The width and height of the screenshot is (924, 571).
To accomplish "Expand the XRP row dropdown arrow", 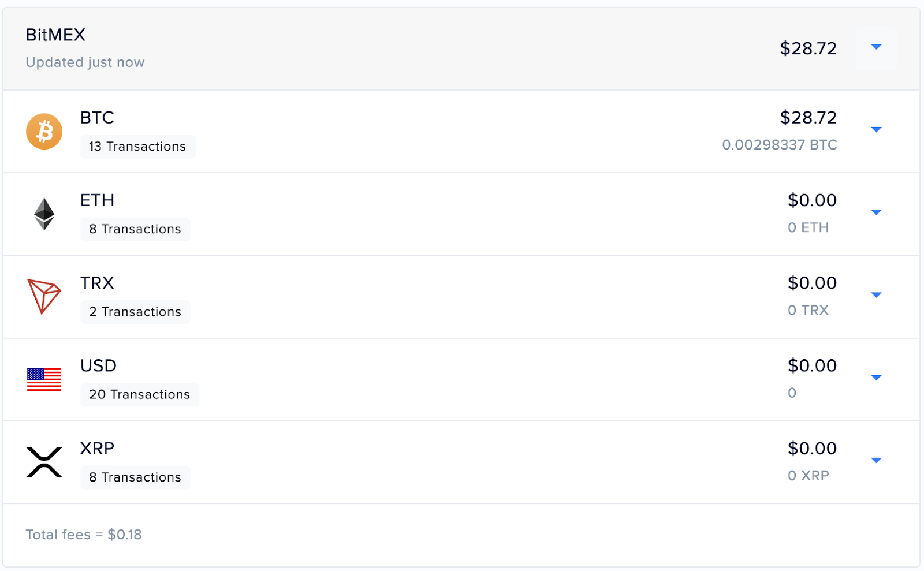I will click(876, 460).
